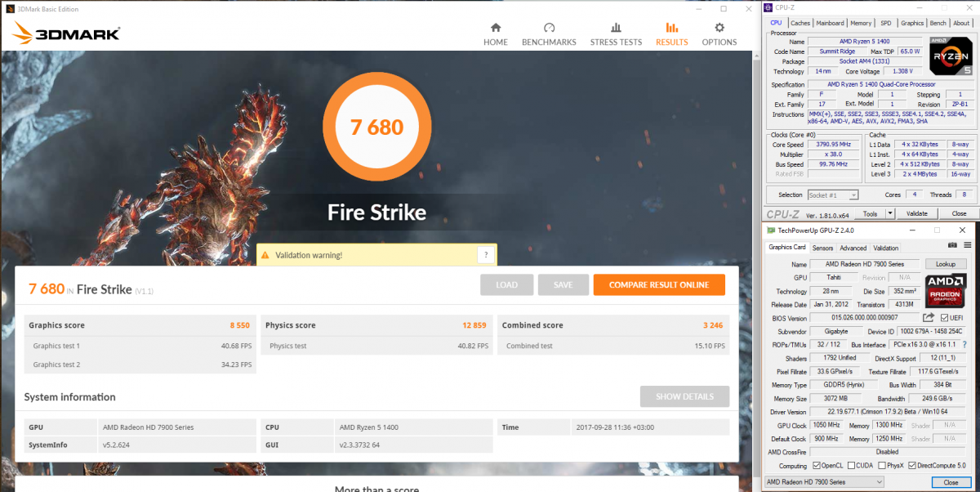Click COMPARE RESULT ONLINE button
Screen dimensions: 980x492
659,284
